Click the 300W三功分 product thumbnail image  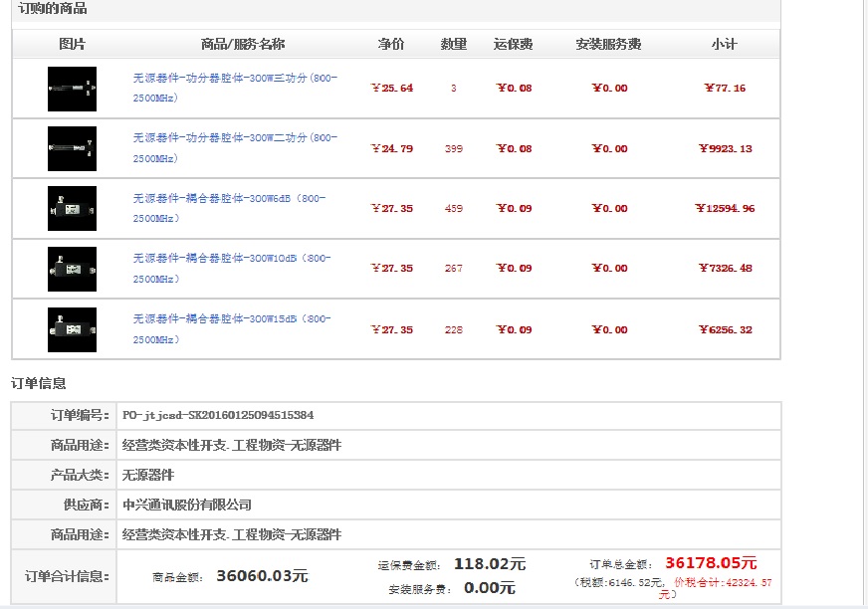coord(72,89)
